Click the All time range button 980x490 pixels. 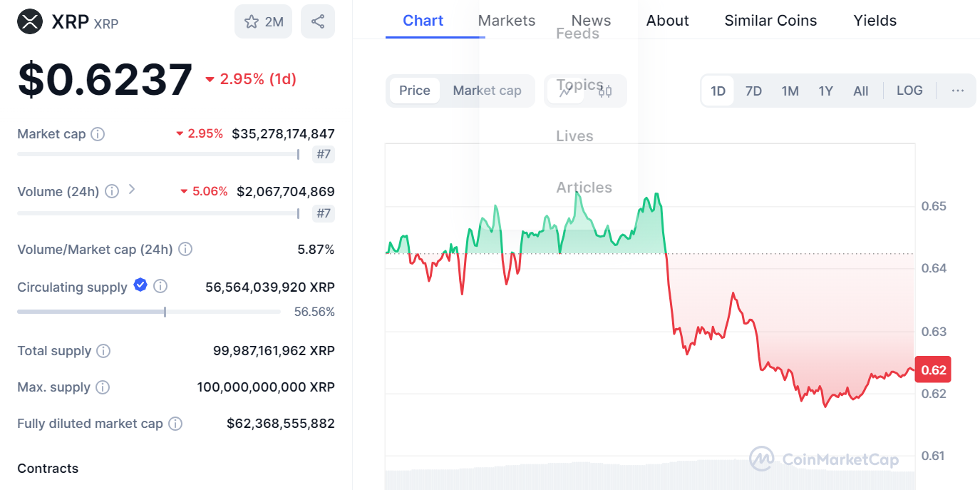tap(861, 91)
